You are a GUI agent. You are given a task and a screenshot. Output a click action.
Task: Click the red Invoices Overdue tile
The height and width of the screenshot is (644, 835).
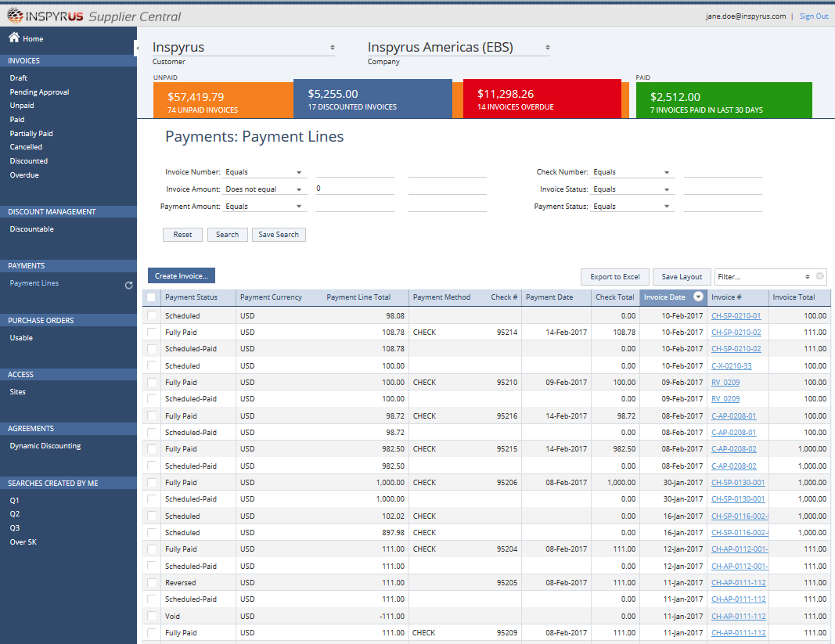(542, 99)
